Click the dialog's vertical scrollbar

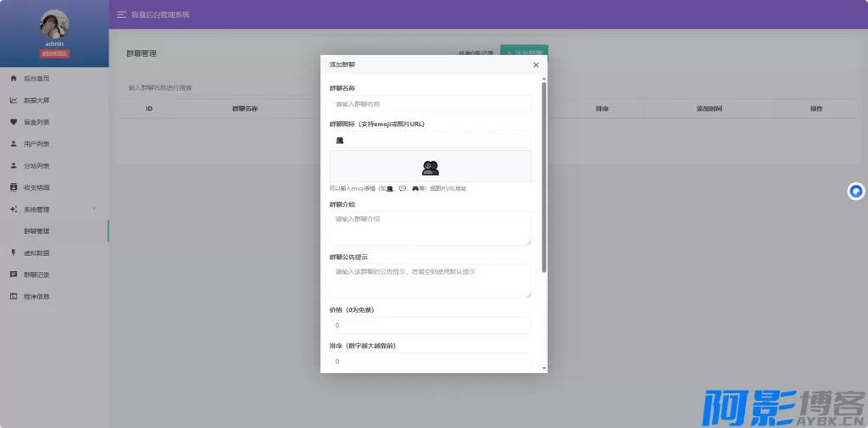(x=544, y=176)
